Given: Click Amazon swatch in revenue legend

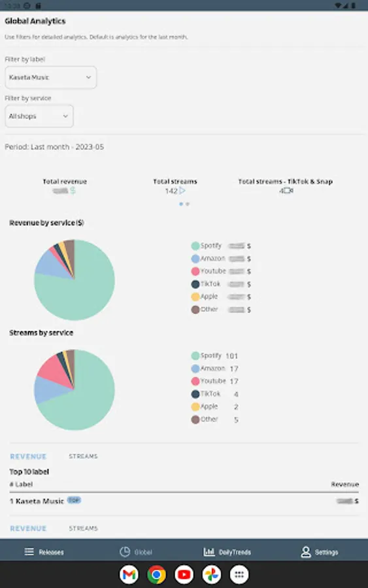Looking at the screenshot, I should click(195, 259).
